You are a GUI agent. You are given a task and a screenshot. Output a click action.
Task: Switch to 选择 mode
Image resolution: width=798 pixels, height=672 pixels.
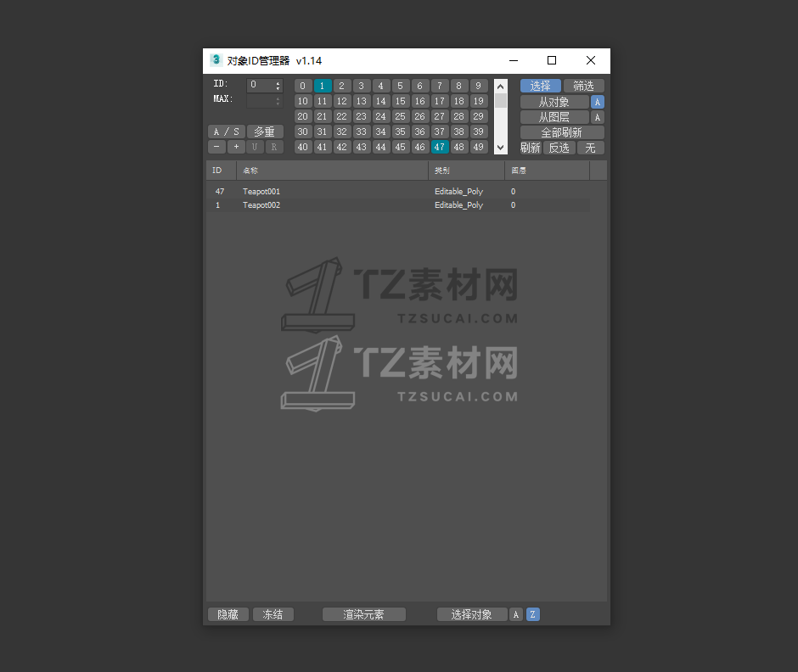[x=541, y=86]
